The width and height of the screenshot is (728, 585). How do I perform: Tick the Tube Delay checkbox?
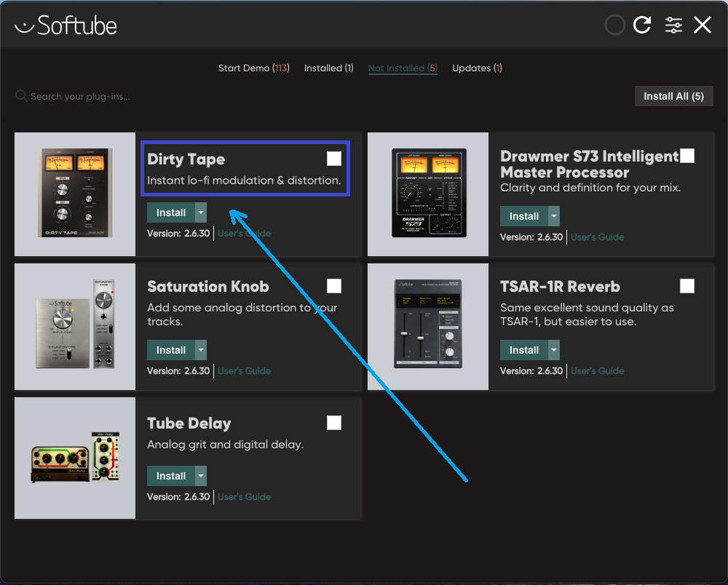(x=334, y=423)
